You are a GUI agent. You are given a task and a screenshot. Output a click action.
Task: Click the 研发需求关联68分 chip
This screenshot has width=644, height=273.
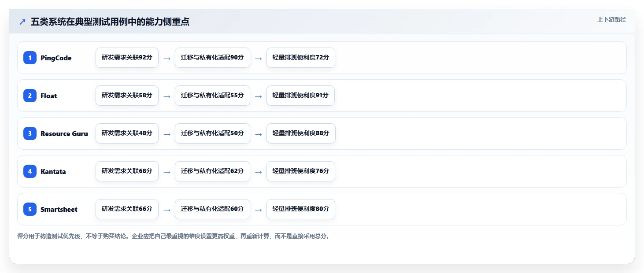pyautogui.click(x=127, y=171)
